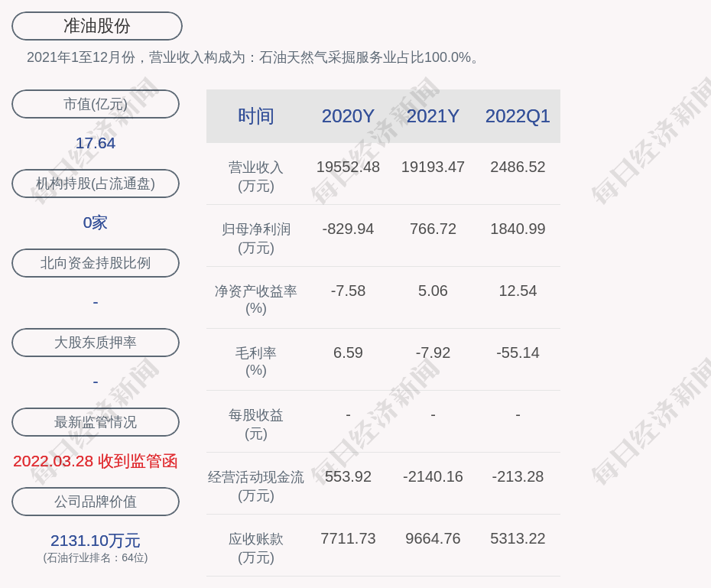
Task: Select ROE value 5.06
Action: 433,291
